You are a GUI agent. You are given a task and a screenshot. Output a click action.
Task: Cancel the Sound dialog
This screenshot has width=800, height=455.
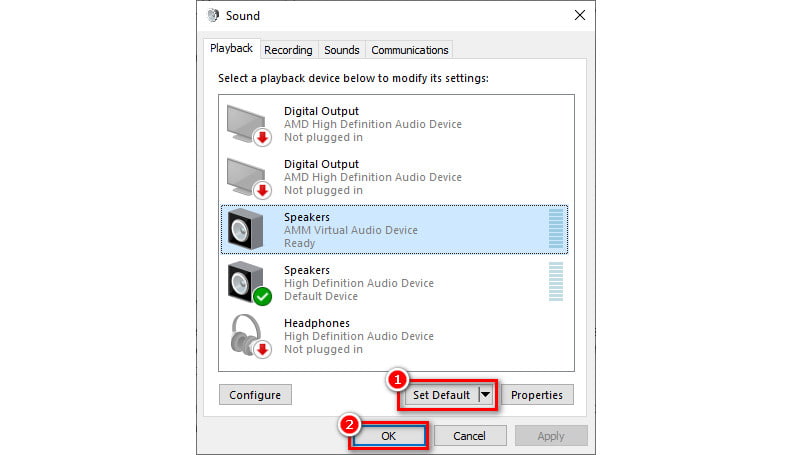point(469,436)
